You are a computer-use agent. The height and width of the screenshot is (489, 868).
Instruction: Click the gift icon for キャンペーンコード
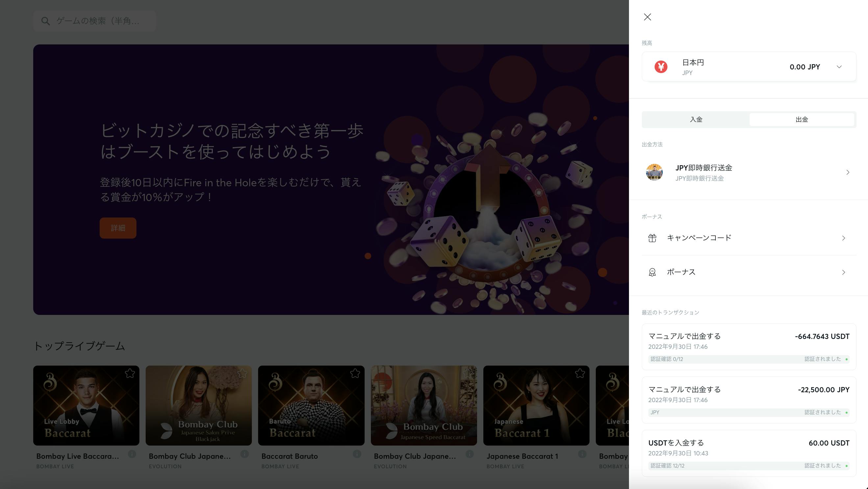(x=652, y=238)
